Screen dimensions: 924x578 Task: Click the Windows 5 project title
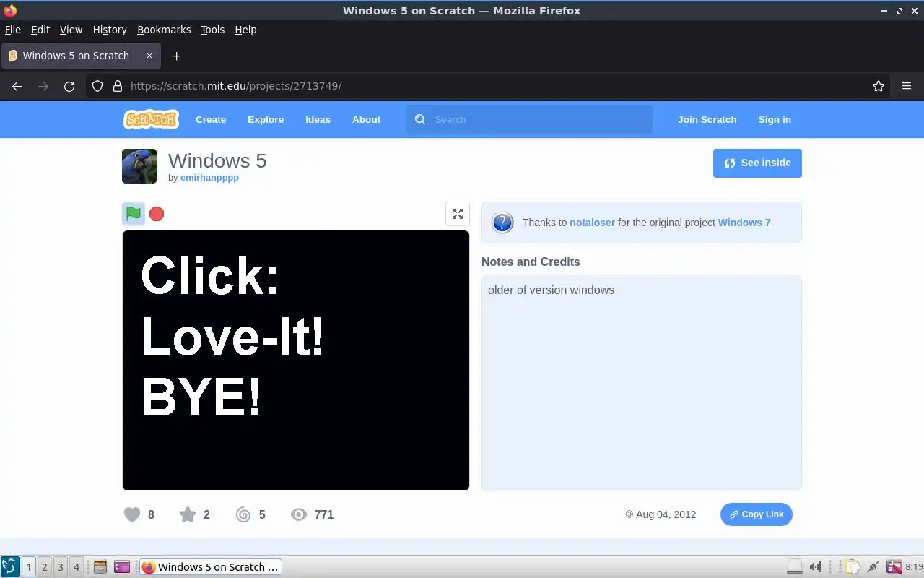click(x=217, y=160)
